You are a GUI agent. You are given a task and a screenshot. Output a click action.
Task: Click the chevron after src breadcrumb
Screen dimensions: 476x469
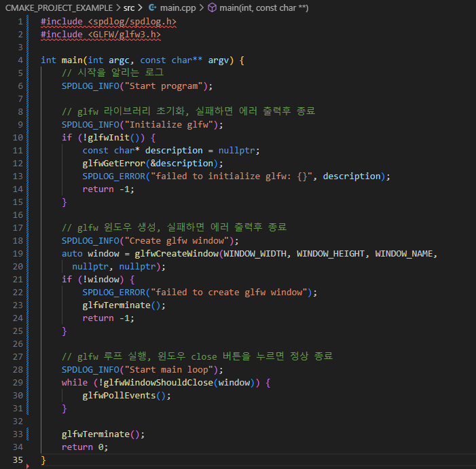[x=140, y=8]
